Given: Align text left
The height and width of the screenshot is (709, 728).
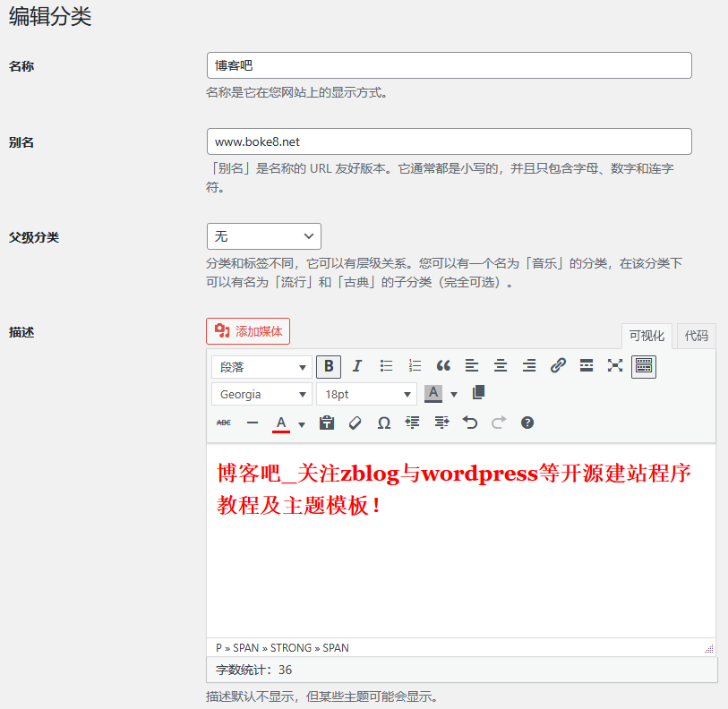Looking at the screenshot, I should pos(472,366).
